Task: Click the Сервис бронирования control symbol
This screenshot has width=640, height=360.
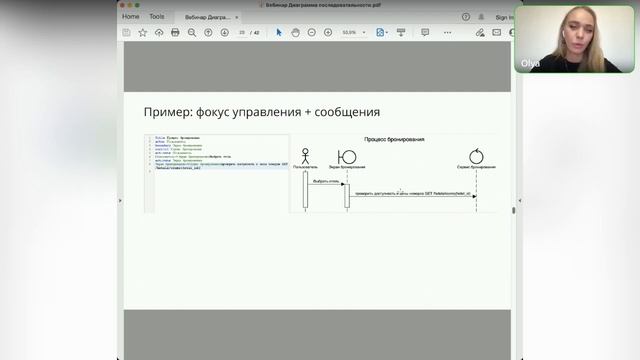Action: (476, 156)
